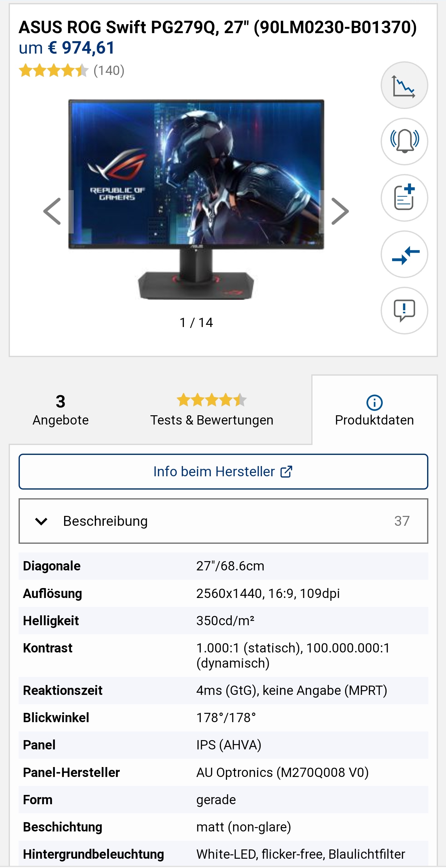Click the chevron beside Beschreibung

pyautogui.click(x=41, y=521)
